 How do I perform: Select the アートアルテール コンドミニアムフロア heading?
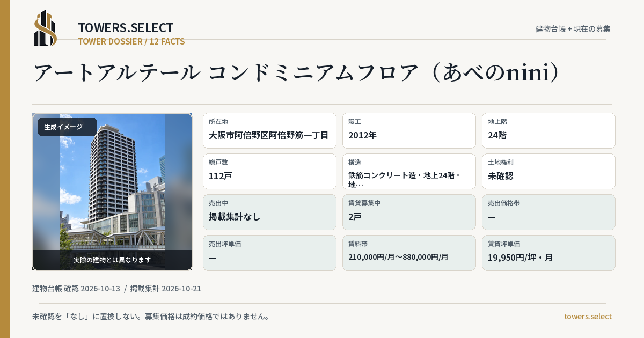click(x=297, y=73)
